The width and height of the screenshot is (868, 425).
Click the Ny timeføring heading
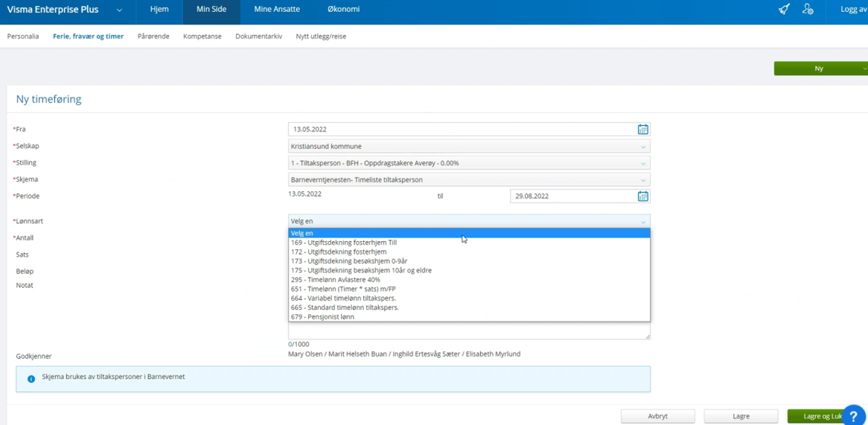click(x=48, y=100)
